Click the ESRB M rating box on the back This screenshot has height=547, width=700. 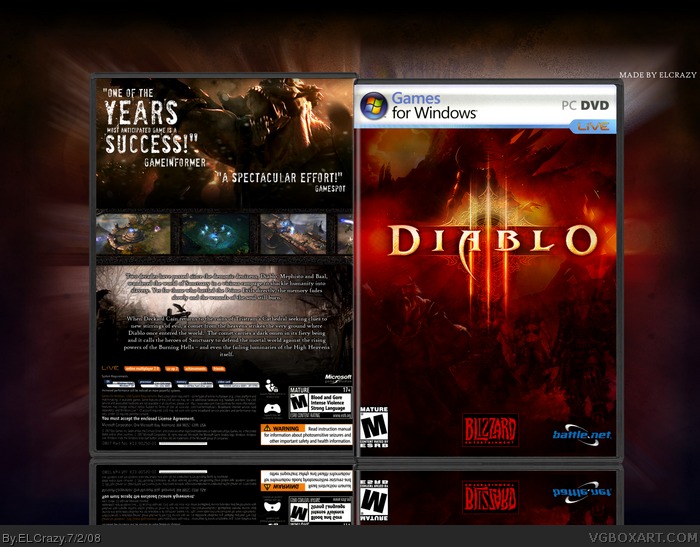point(297,402)
